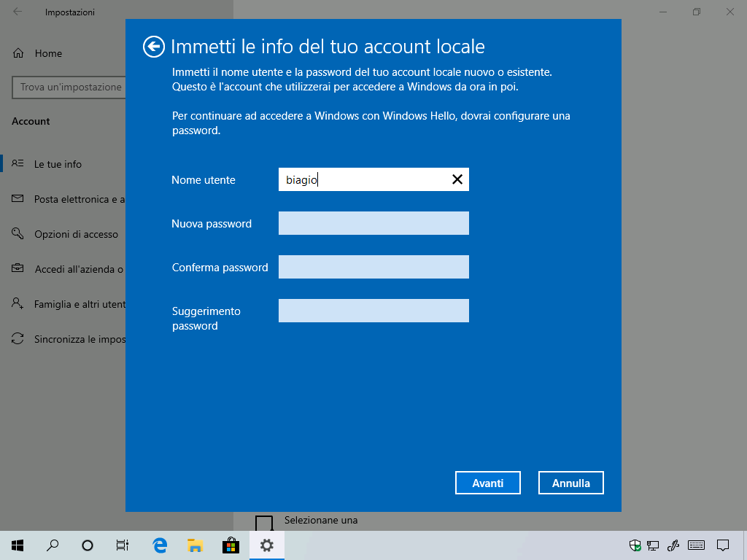Screen dimensions: 747x560
Task: Open the Action Center notifications icon
Action: (723, 545)
